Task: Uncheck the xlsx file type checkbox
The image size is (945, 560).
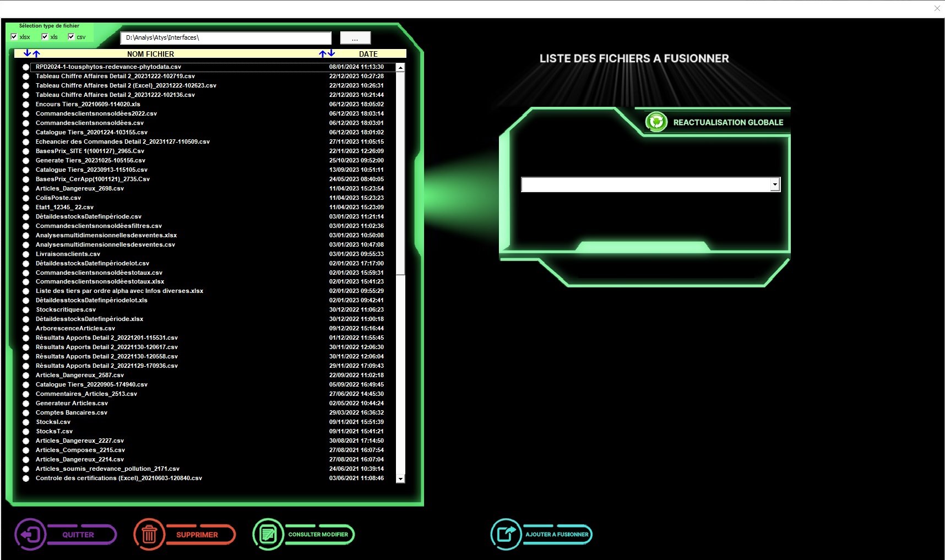Action: tap(14, 37)
